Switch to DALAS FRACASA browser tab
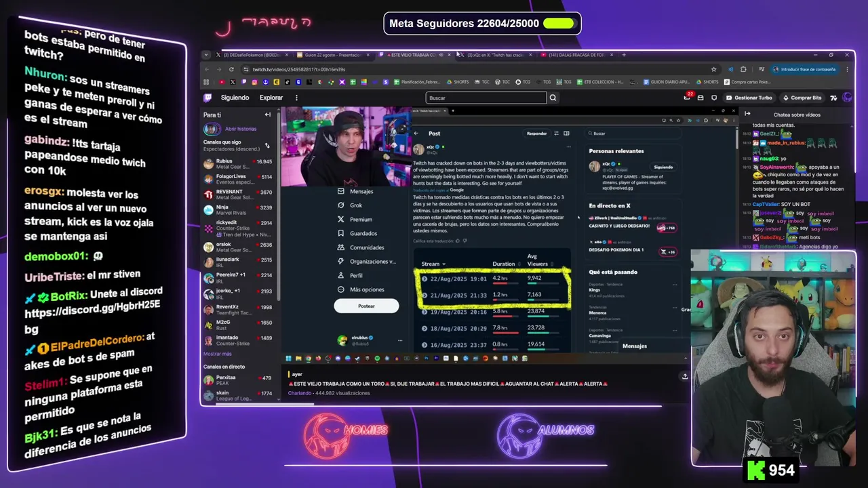 [575, 55]
